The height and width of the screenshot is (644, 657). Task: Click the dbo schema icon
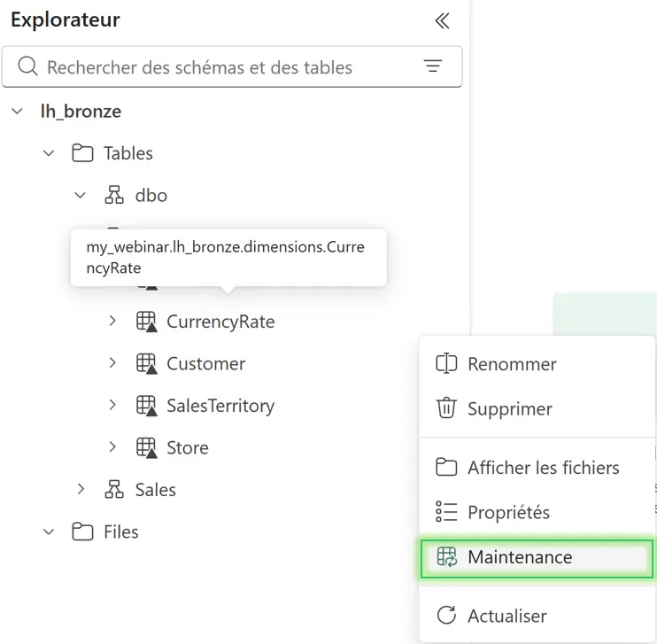click(x=114, y=195)
